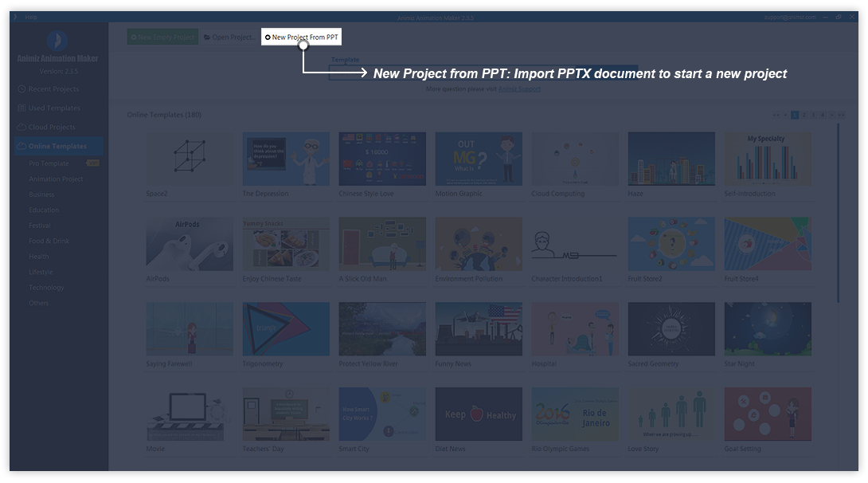Create a New Empty Project

pos(162,37)
